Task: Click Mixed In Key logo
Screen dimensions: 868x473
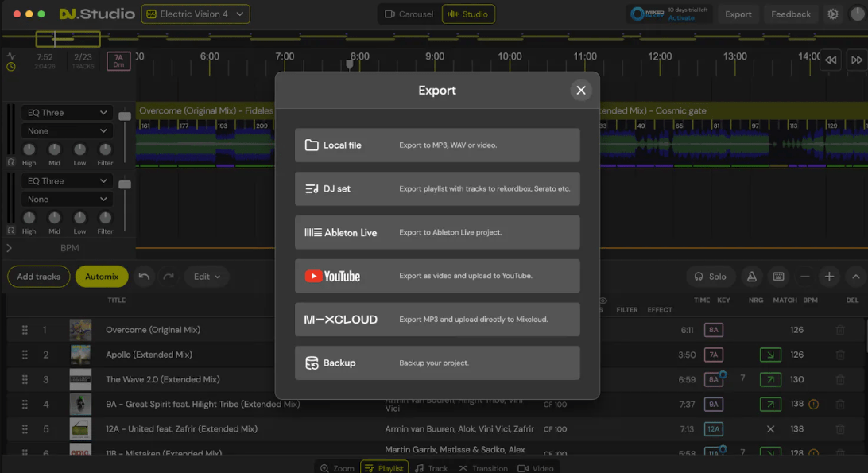Action: click(647, 14)
